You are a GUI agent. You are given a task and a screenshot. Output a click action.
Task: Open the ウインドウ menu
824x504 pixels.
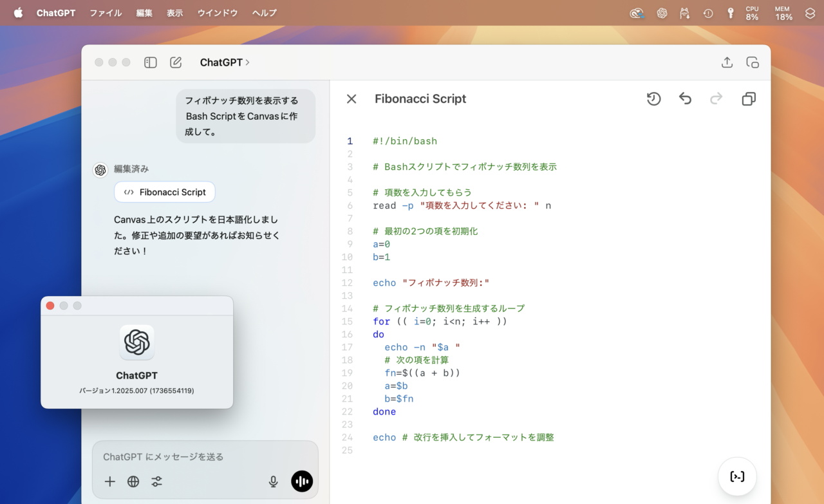pyautogui.click(x=218, y=13)
